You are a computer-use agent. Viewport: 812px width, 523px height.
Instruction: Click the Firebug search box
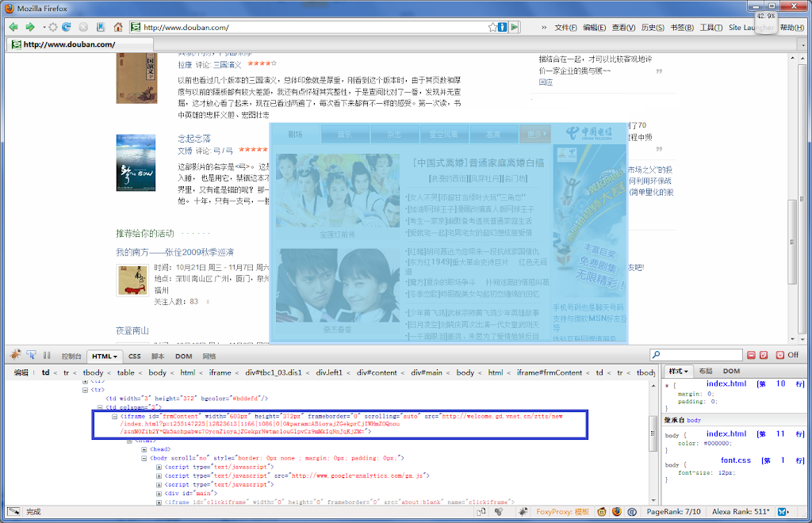[696, 355]
